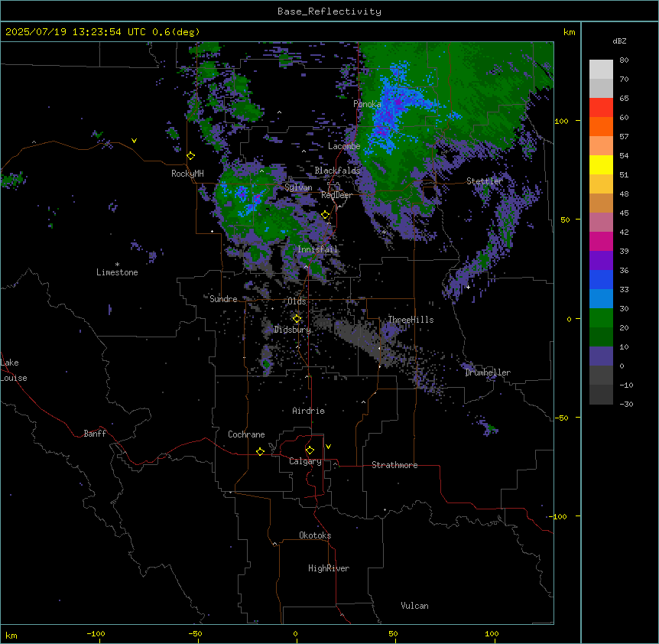Click the yellow diamond marker above Calgary label
This screenshot has width=659, height=644.
coord(310,450)
